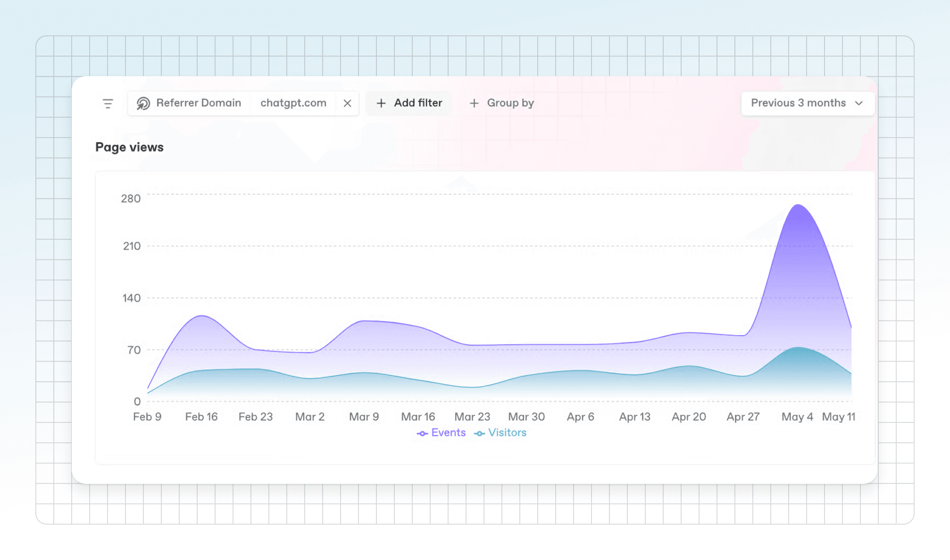The image size is (950, 560).
Task: Click the 210 y-axis value
Action: tap(132, 246)
